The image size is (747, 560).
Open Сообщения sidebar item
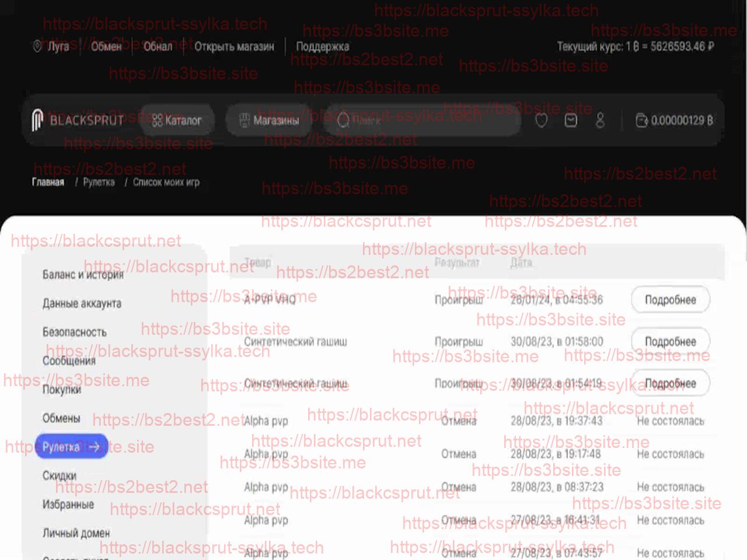[69, 360]
